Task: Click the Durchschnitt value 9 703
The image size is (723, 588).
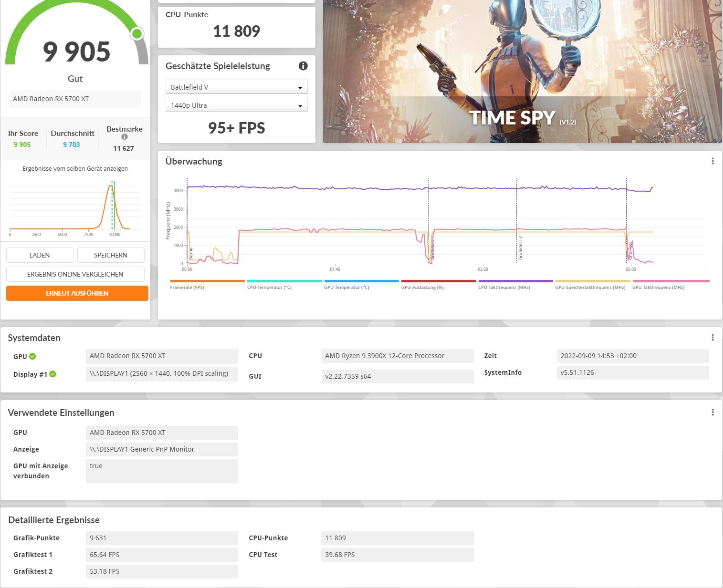Action: (x=72, y=144)
